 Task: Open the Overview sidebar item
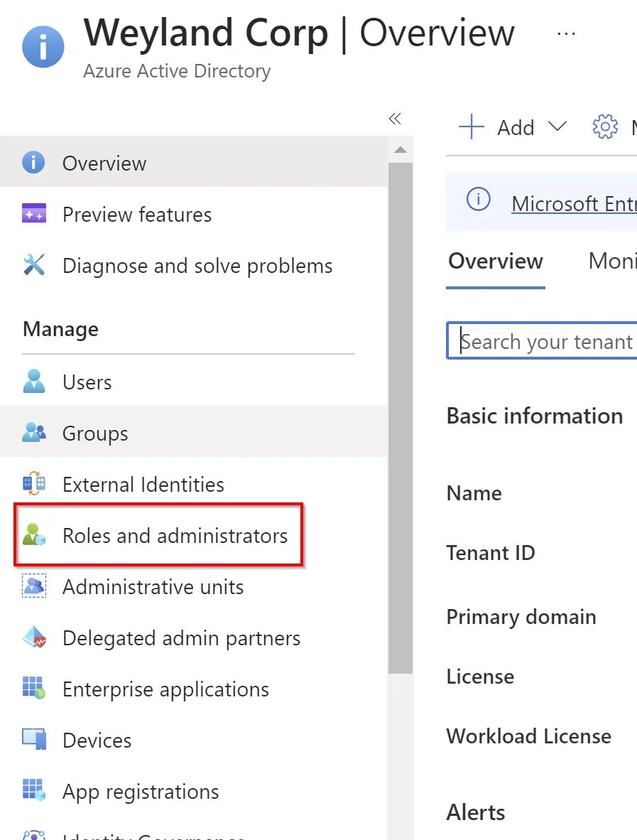coord(193,162)
